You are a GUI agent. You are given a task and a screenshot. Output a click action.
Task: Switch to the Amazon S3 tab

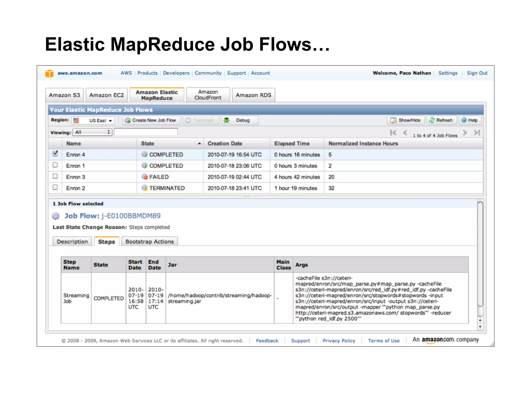click(64, 95)
